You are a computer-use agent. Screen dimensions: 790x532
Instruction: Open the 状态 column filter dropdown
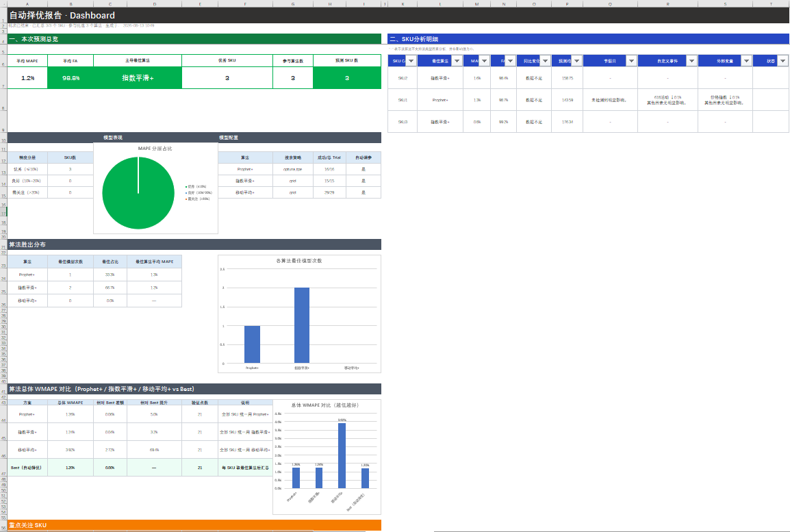click(782, 61)
